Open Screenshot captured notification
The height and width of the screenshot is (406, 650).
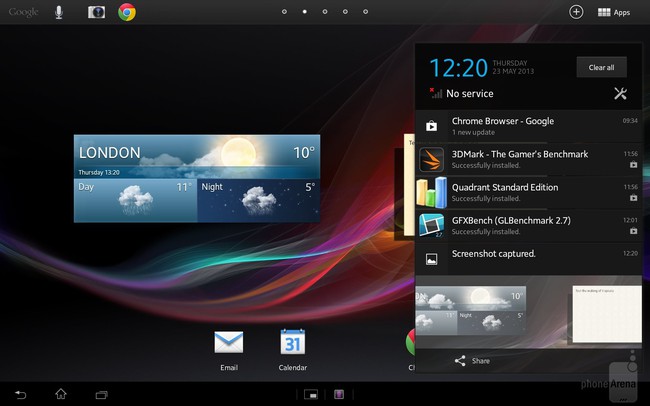pyautogui.click(x=529, y=259)
